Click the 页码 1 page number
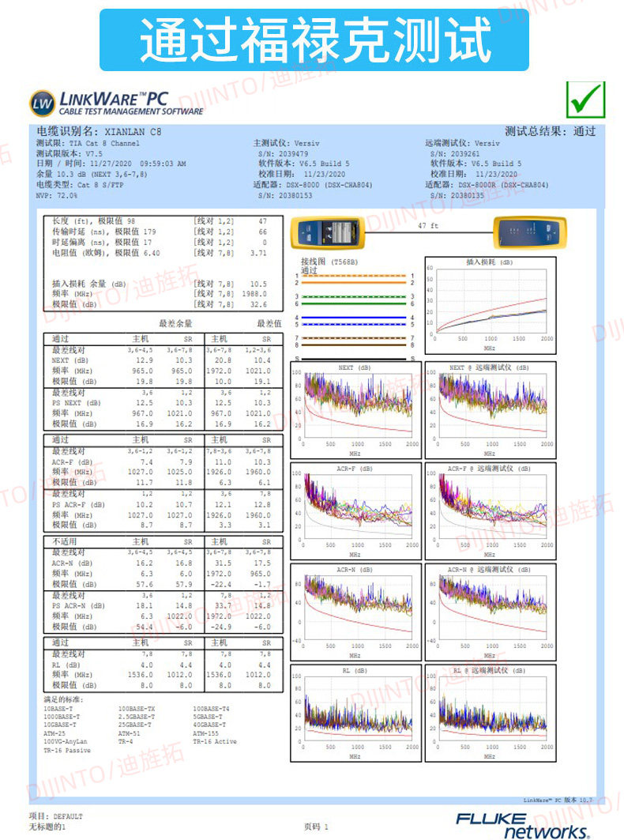The width and height of the screenshot is (624, 840). [316, 827]
